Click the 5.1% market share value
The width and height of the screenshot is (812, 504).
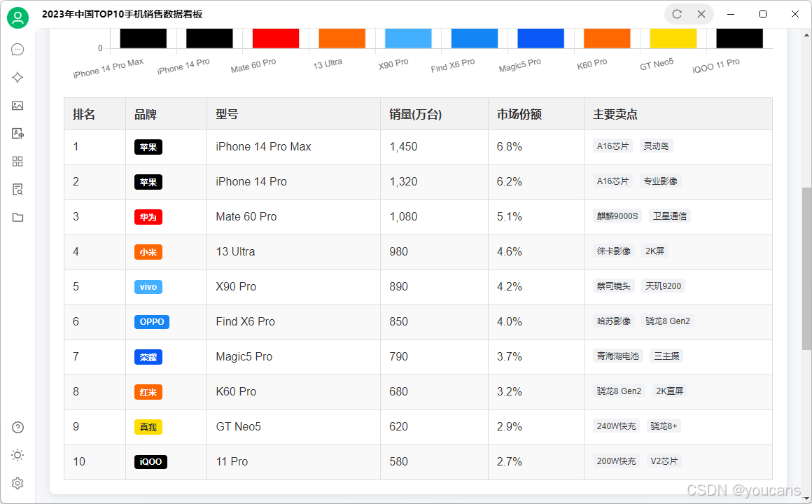tap(509, 216)
